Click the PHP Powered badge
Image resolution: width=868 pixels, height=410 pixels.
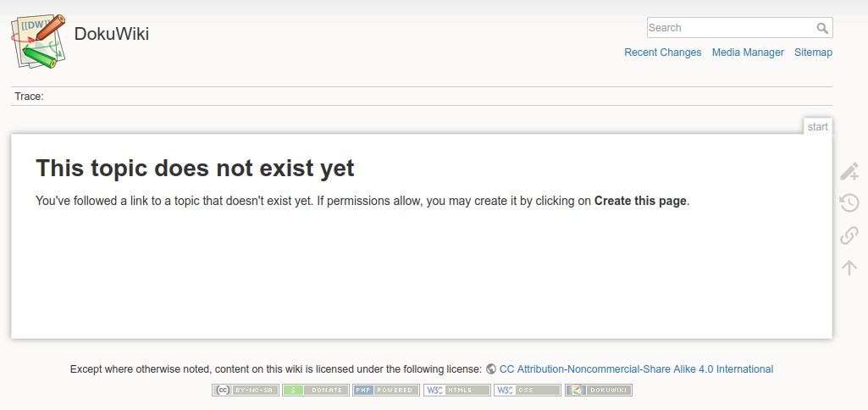coord(385,391)
